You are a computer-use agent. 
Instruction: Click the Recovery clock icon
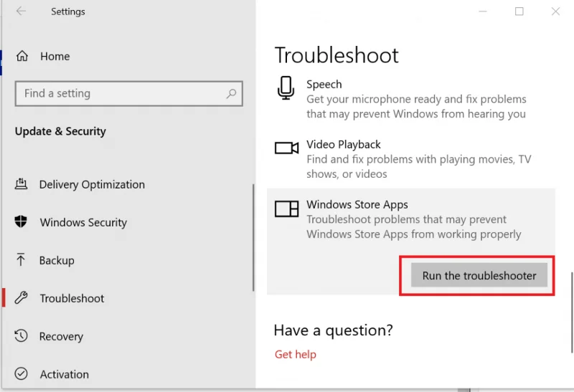point(21,335)
